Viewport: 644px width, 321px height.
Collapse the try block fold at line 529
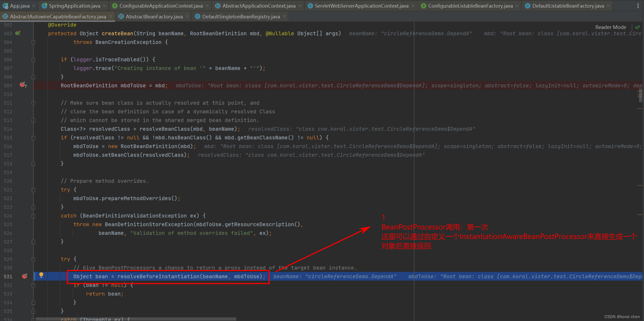pyautogui.click(x=33, y=259)
